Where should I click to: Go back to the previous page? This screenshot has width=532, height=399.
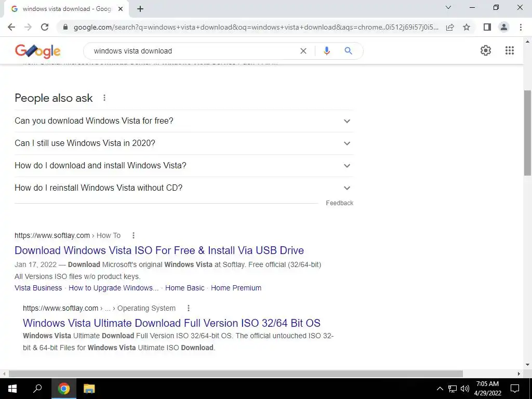coord(11,27)
